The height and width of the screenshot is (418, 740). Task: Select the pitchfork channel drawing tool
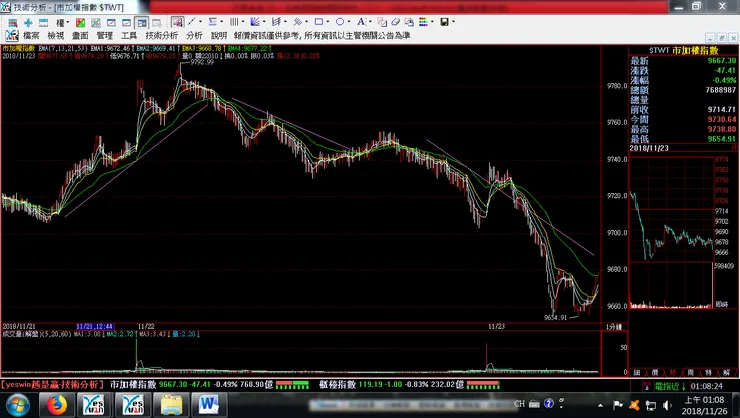point(276,22)
